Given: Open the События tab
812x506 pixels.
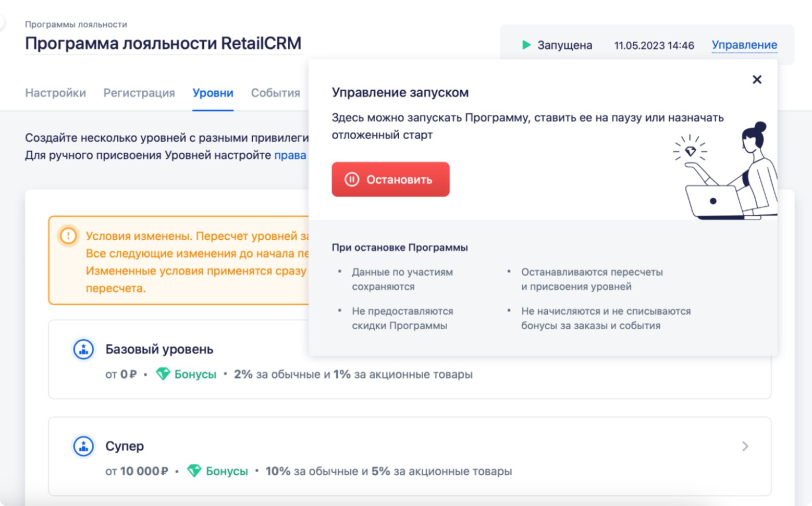Looking at the screenshot, I should coord(275,93).
